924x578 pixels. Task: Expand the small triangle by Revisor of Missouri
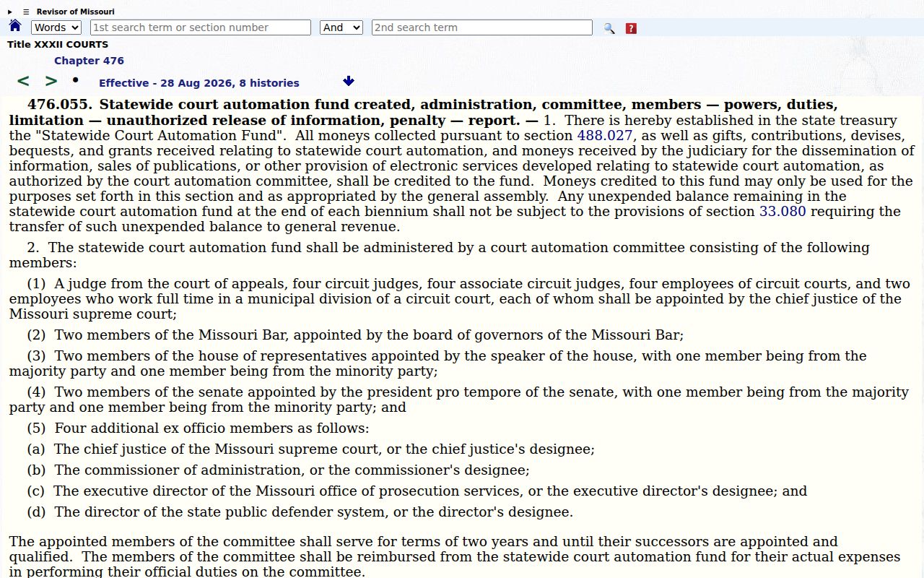[10, 12]
